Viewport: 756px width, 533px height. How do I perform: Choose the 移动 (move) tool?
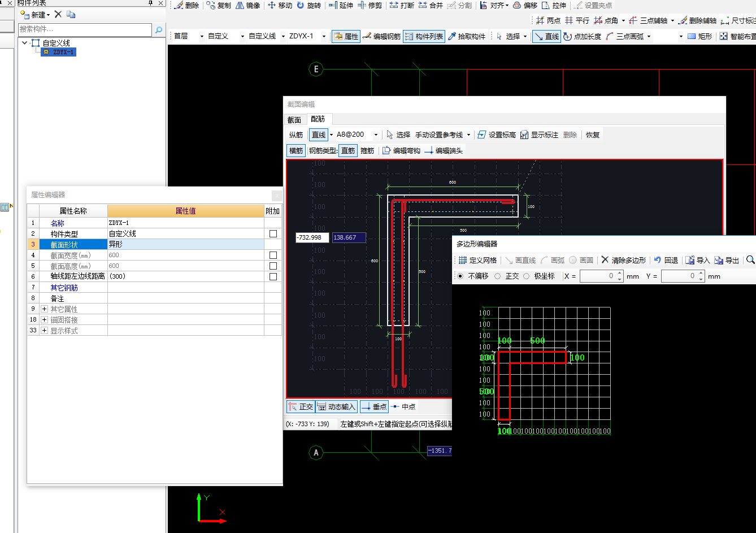tap(280, 5)
